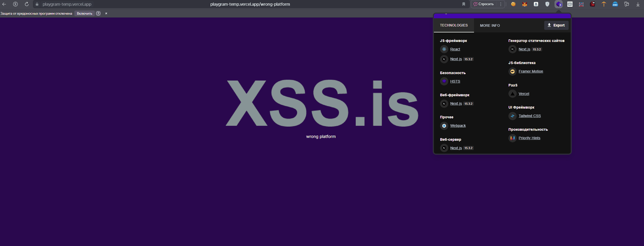Click the Framer Motion icon
Viewport: 644px width, 246px height.
coord(513,71)
